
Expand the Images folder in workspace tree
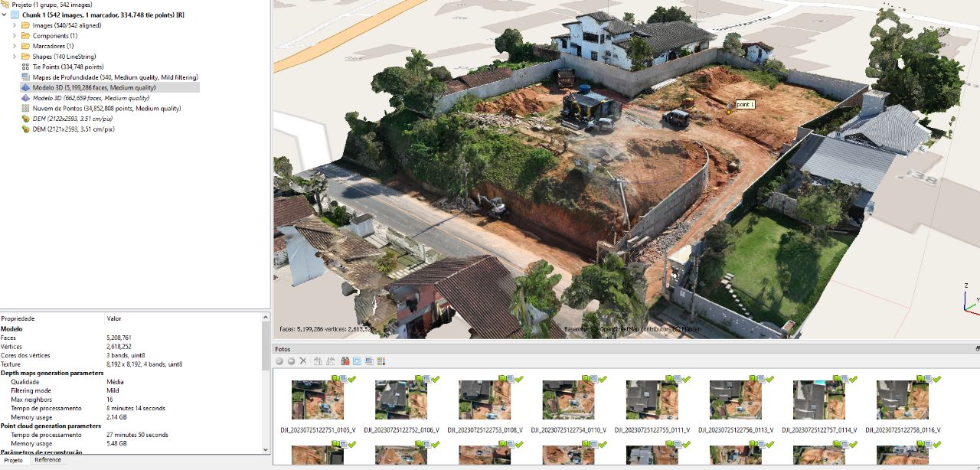(15, 25)
